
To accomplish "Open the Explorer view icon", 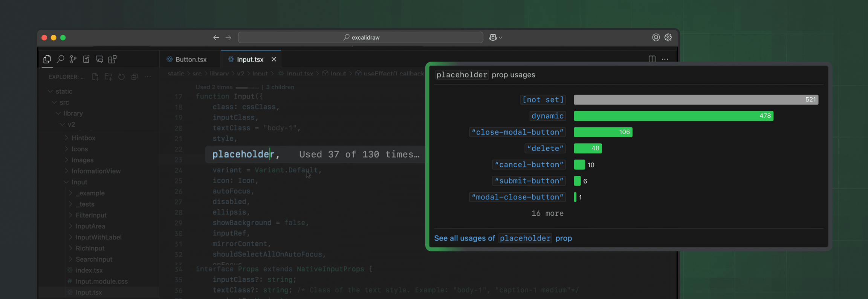I will coord(47,59).
